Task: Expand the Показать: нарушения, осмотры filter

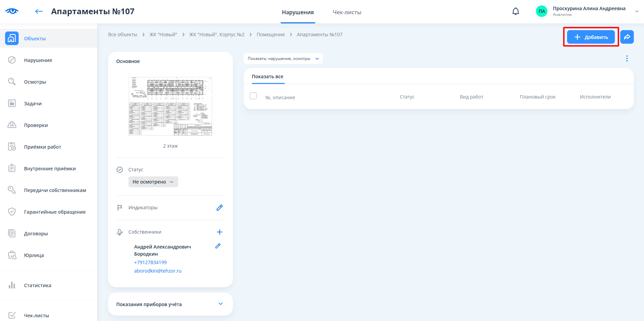Action: click(283, 59)
